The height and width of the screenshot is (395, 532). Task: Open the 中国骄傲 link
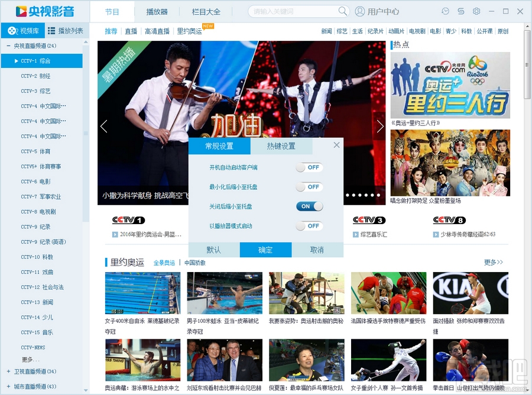point(195,263)
